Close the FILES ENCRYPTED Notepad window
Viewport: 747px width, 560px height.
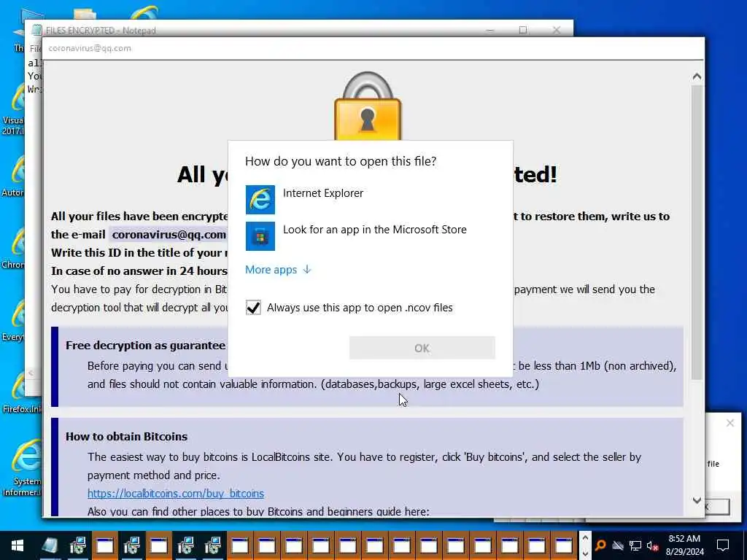click(556, 30)
